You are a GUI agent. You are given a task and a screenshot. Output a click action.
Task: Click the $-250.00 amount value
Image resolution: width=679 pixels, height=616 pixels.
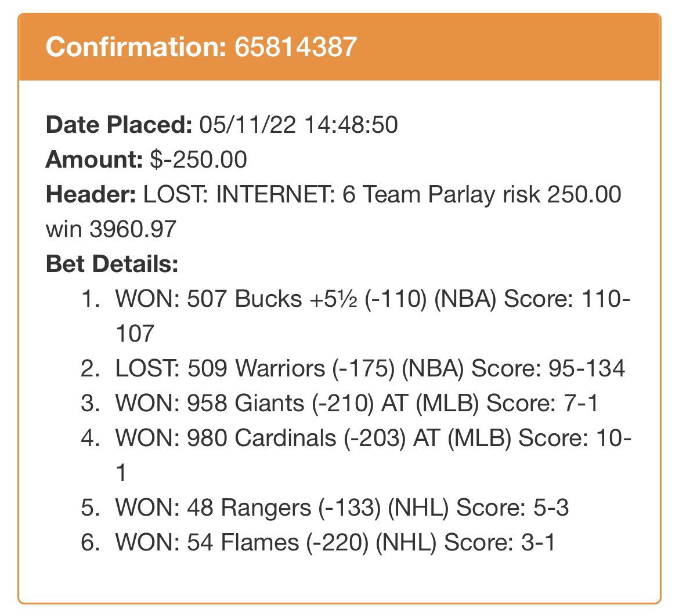(x=198, y=160)
